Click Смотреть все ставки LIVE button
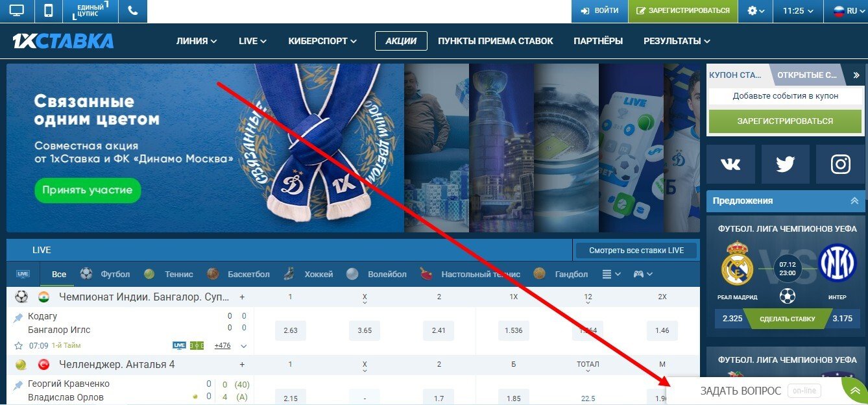 pyautogui.click(x=636, y=250)
